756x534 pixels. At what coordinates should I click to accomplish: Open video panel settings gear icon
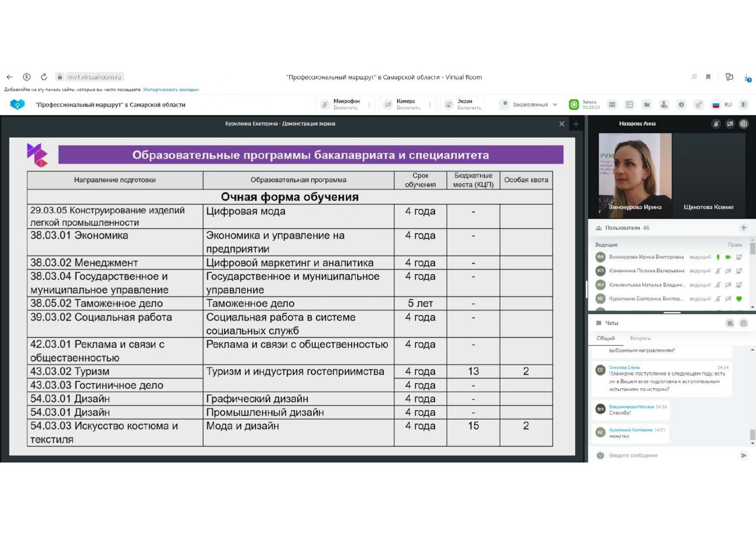coord(744,124)
